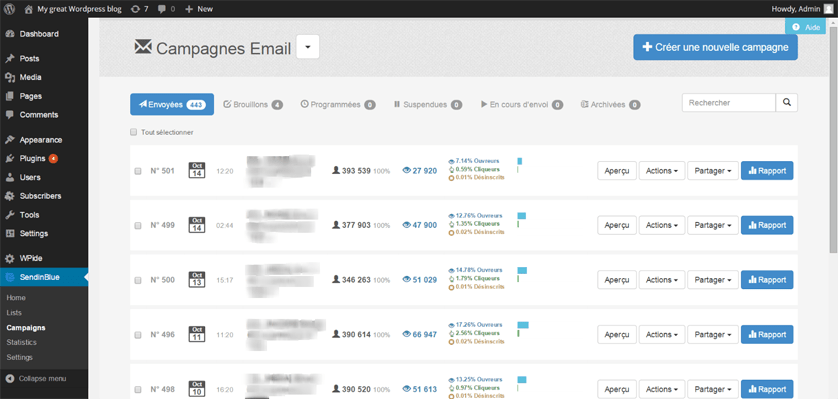Switch to the Programmées tab

(x=338, y=105)
